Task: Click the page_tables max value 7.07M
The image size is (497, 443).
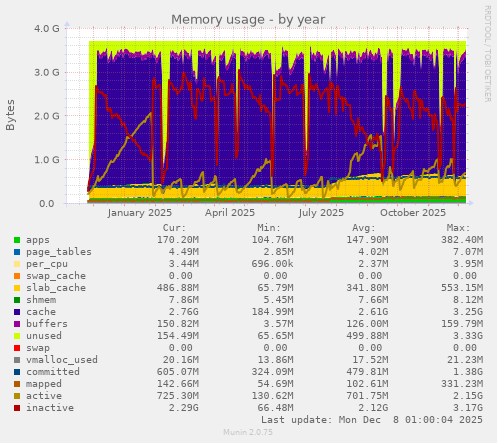Action: pos(468,252)
